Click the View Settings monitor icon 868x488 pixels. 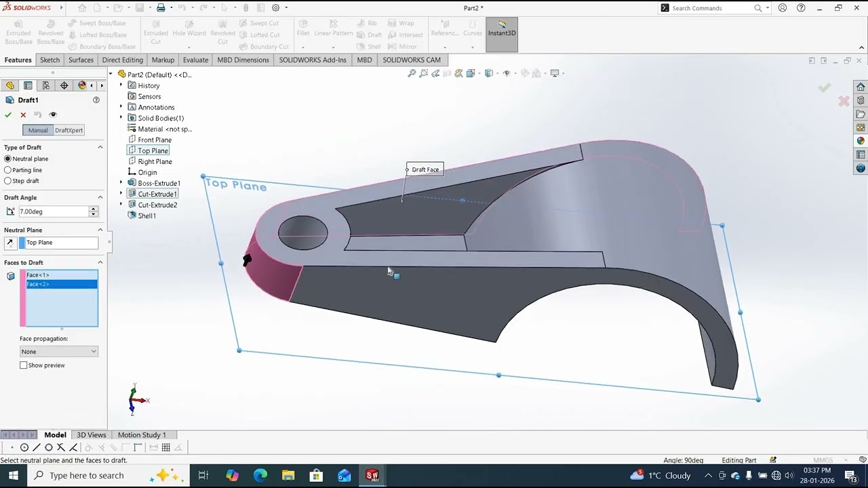pyautogui.click(x=554, y=73)
